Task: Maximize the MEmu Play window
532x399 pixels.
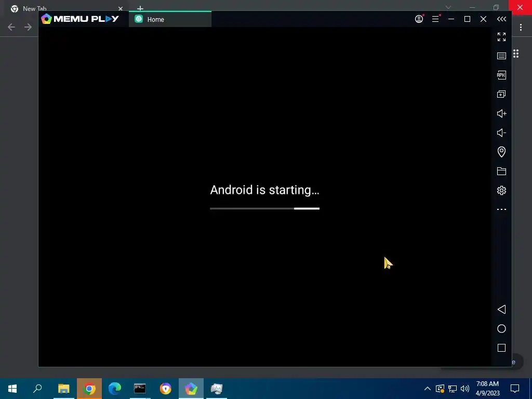Action: [x=467, y=19]
